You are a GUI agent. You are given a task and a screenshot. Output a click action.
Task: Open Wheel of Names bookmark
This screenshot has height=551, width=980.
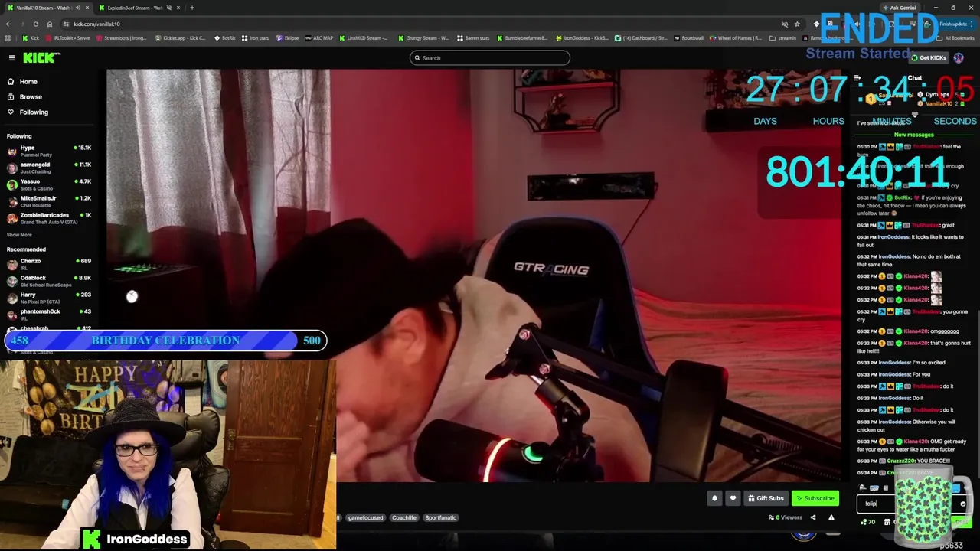tap(736, 38)
